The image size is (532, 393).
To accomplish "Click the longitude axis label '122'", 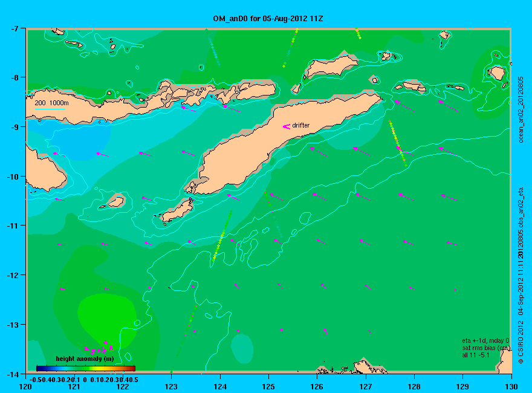I will pyautogui.click(x=123, y=386).
